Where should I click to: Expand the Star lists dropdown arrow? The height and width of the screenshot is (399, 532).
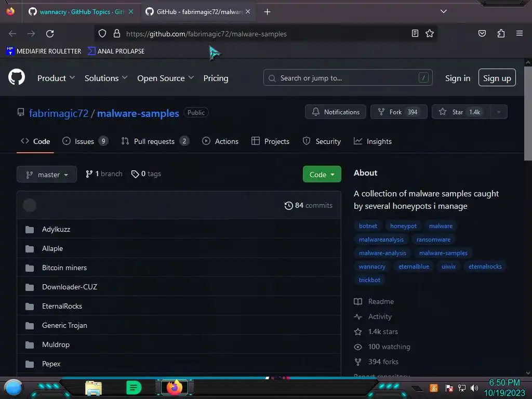click(498, 112)
